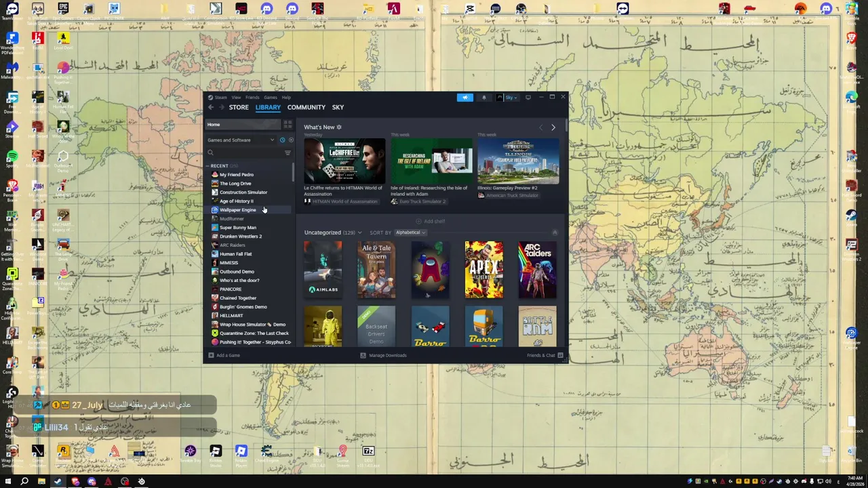Select Human Fall Flat in the sidebar
Viewport: 868px width, 488px height.
(250, 254)
